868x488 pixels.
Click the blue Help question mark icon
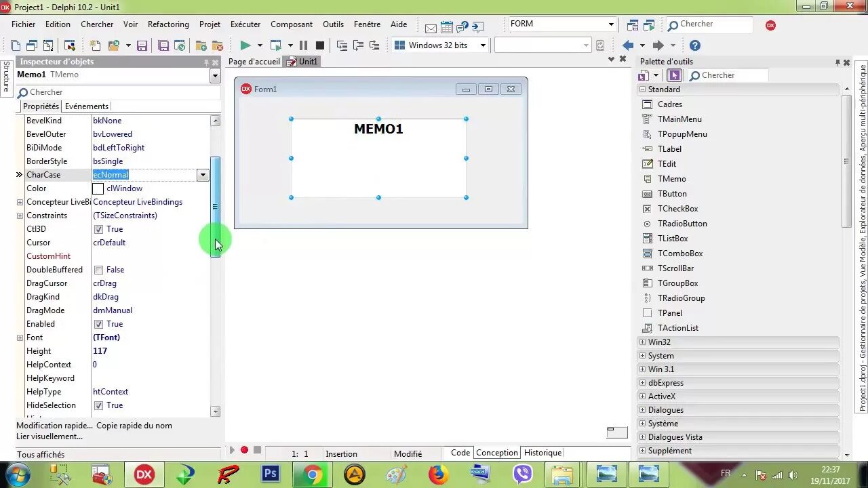[694, 45]
